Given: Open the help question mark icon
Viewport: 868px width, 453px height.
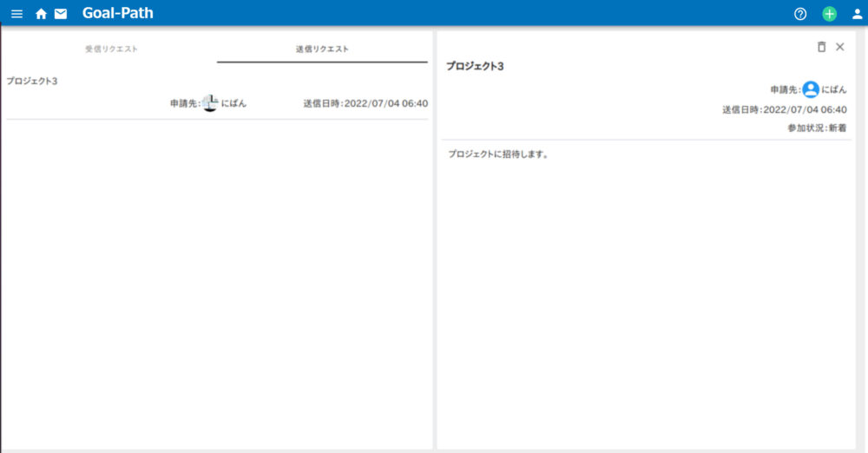Looking at the screenshot, I should (800, 14).
